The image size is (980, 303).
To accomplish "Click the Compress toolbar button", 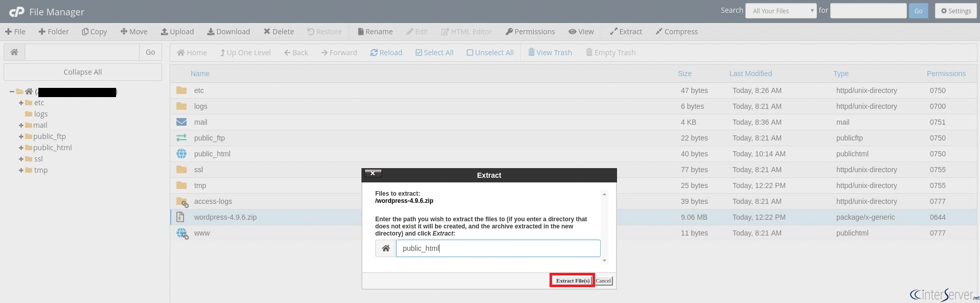I will pos(677,32).
